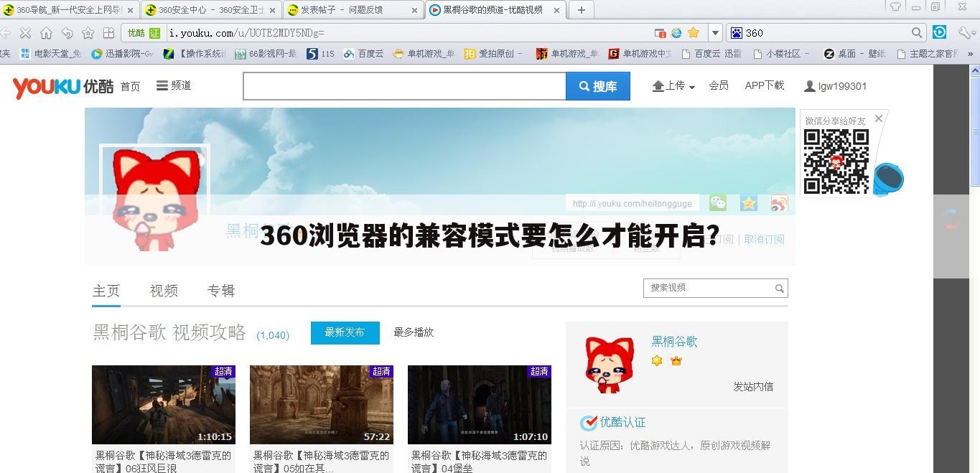
Task: Click the star favorite icon on banner
Action: click(749, 203)
